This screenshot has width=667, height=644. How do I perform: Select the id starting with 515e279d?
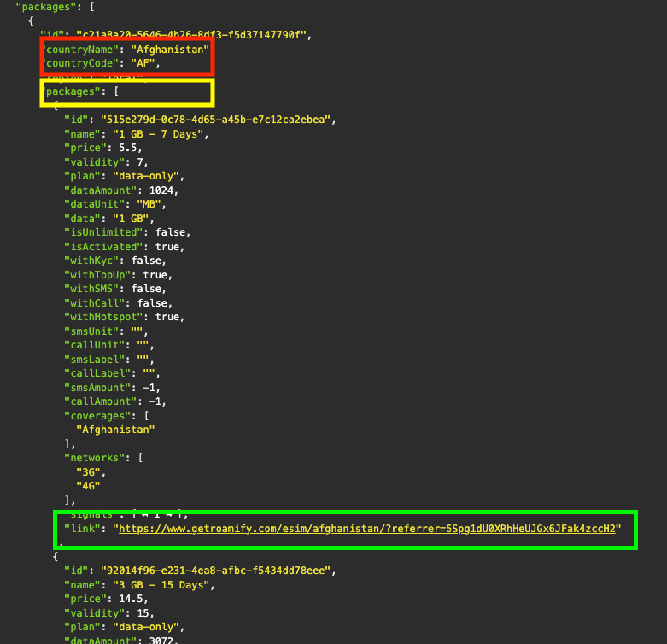[218, 120]
